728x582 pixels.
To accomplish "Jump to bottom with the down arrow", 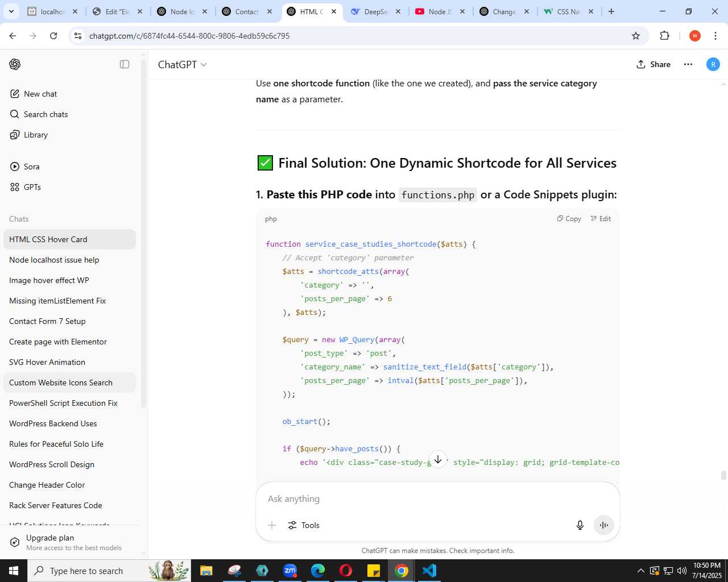I will (438, 459).
